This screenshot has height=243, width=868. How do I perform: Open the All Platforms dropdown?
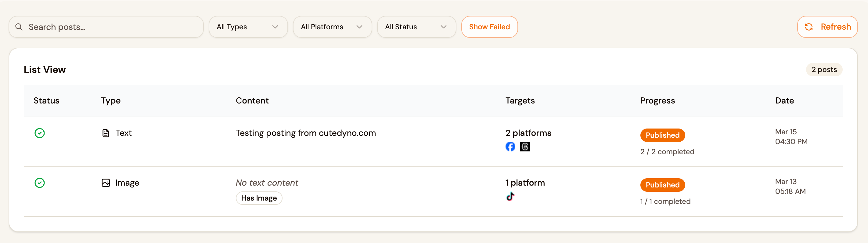[x=332, y=27]
